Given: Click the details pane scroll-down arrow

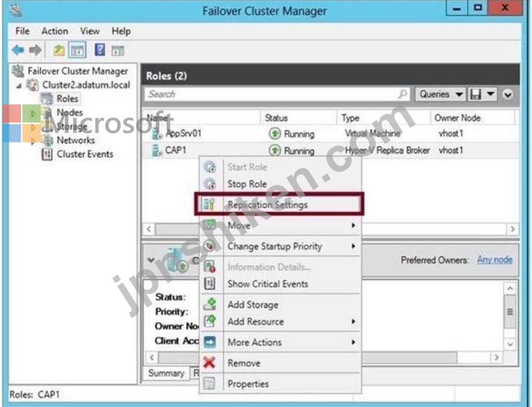Looking at the screenshot, I should [510, 344].
